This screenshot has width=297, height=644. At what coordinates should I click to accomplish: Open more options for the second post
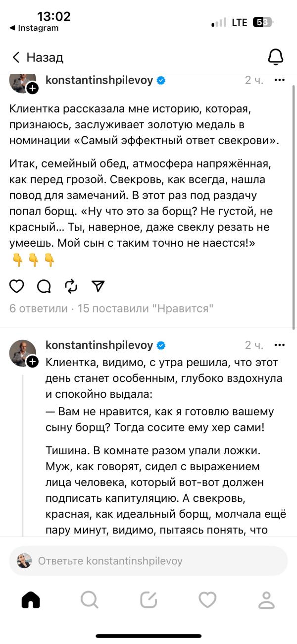[279, 345]
